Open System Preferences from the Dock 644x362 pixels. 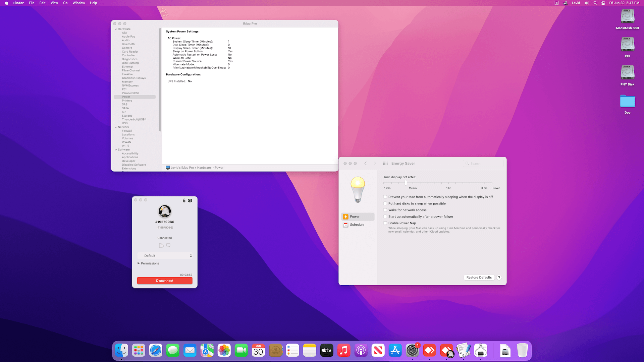point(412,351)
